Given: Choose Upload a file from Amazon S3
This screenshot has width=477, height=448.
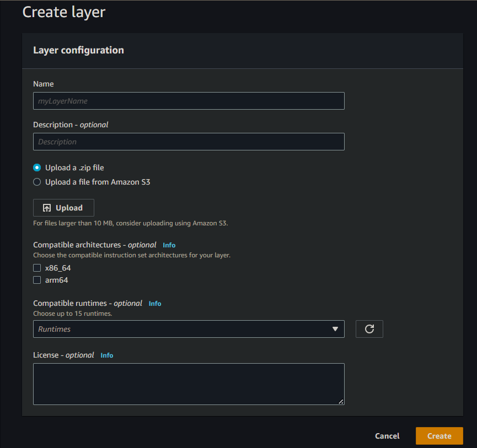Looking at the screenshot, I should pos(36,181).
